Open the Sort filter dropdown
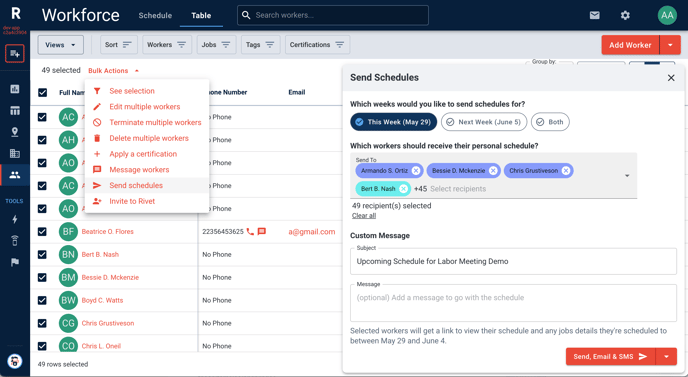The width and height of the screenshot is (688, 377). click(x=118, y=45)
